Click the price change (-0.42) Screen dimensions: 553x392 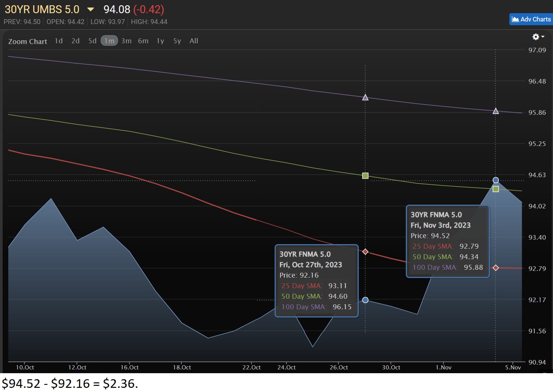tap(149, 9)
